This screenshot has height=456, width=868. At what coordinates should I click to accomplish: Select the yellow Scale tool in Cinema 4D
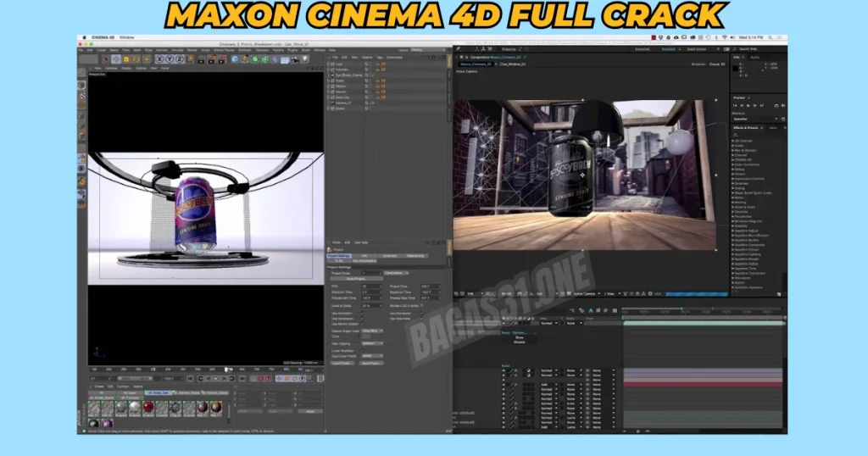click(x=125, y=59)
